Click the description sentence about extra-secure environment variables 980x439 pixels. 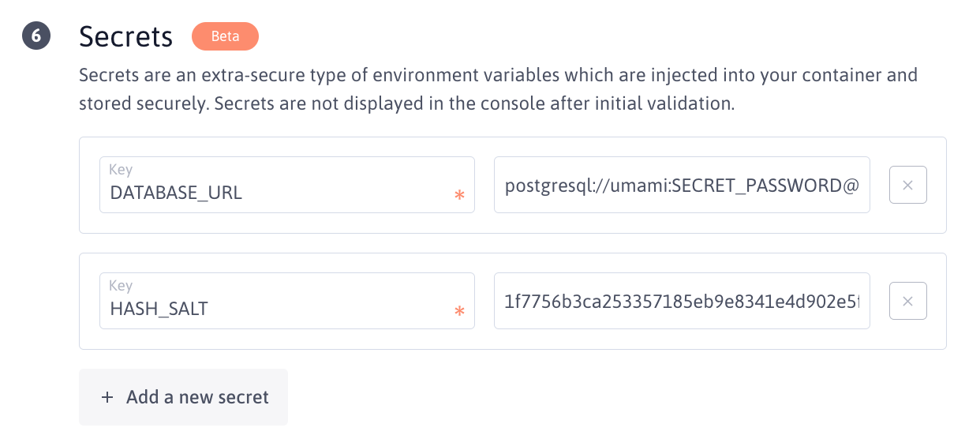tap(497, 76)
